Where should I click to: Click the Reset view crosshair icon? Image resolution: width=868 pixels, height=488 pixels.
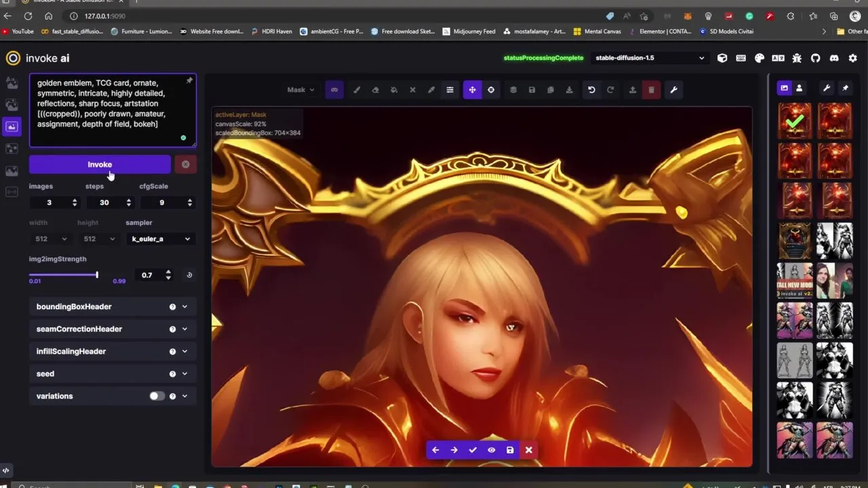pos(491,89)
